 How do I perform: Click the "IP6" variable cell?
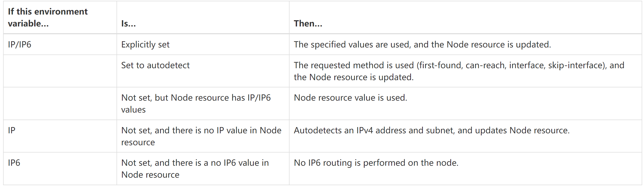(x=14, y=163)
